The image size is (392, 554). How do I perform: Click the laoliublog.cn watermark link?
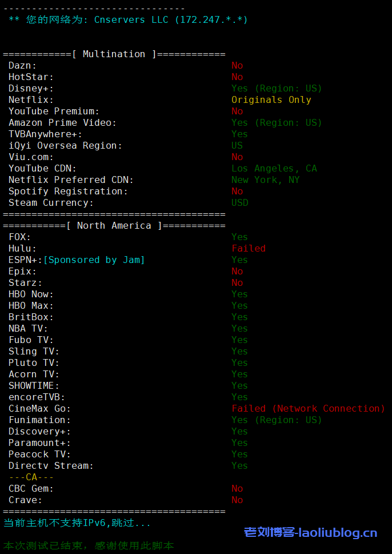pos(310,533)
